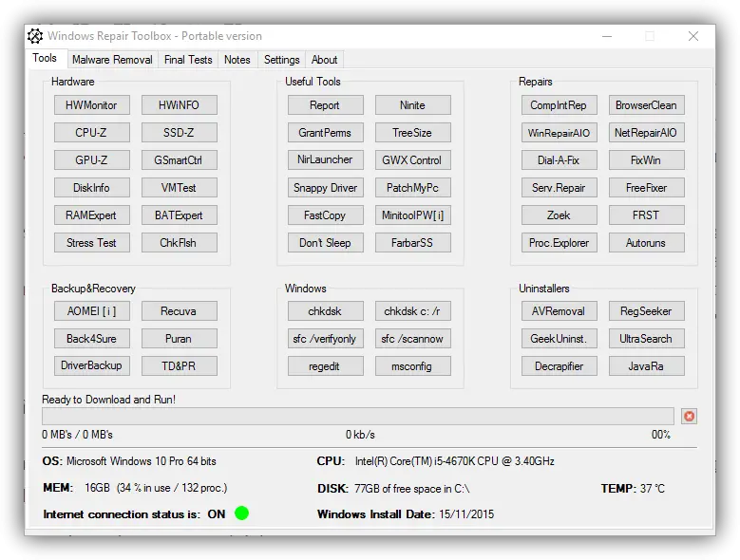
Task: Click the Windows Repair Toolbox title icon
Action: (35, 36)
